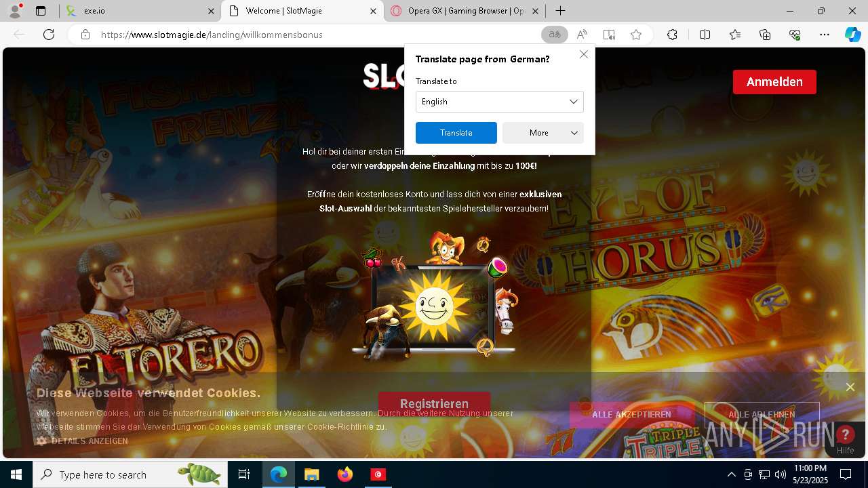Open the browser Extensions icon
This screenshot has width=868, height=488.
(x=672, y=35)
